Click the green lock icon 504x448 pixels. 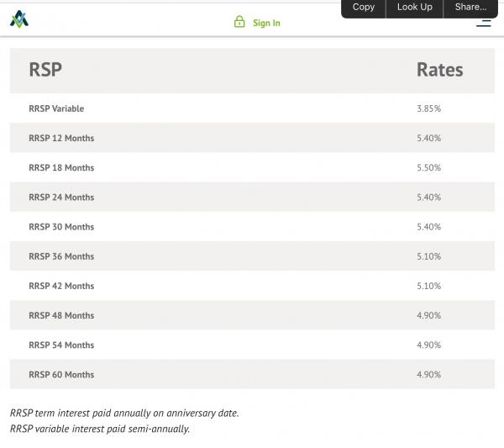click(239, 22)
